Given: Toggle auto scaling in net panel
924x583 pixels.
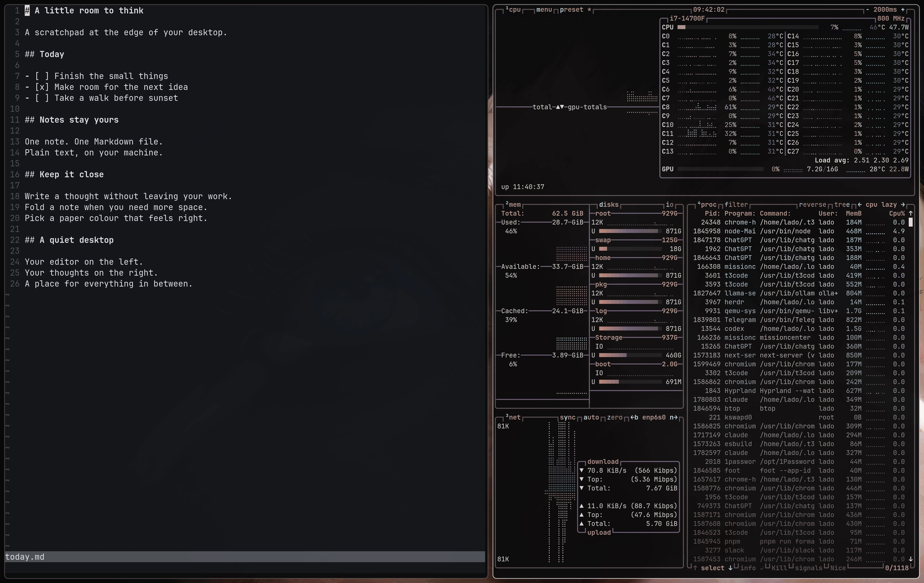Looking at the screenshot, I should point(591,417).
